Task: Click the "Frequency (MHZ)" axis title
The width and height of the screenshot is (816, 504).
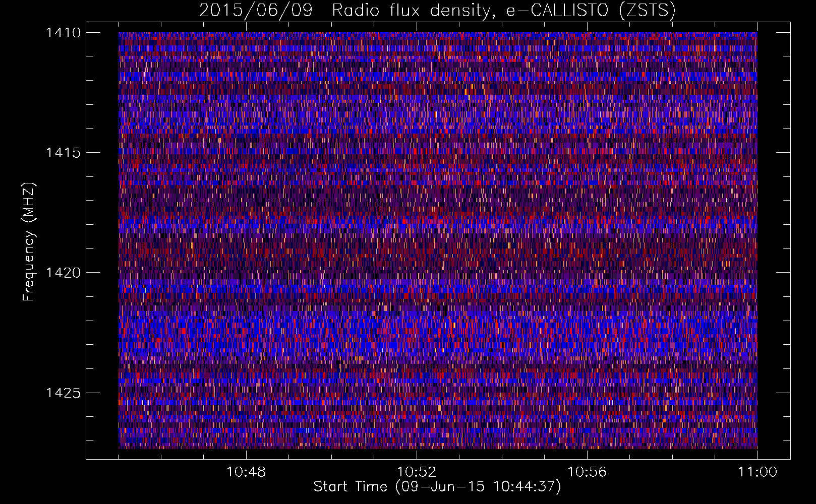Action: click(x=29, y=242)
